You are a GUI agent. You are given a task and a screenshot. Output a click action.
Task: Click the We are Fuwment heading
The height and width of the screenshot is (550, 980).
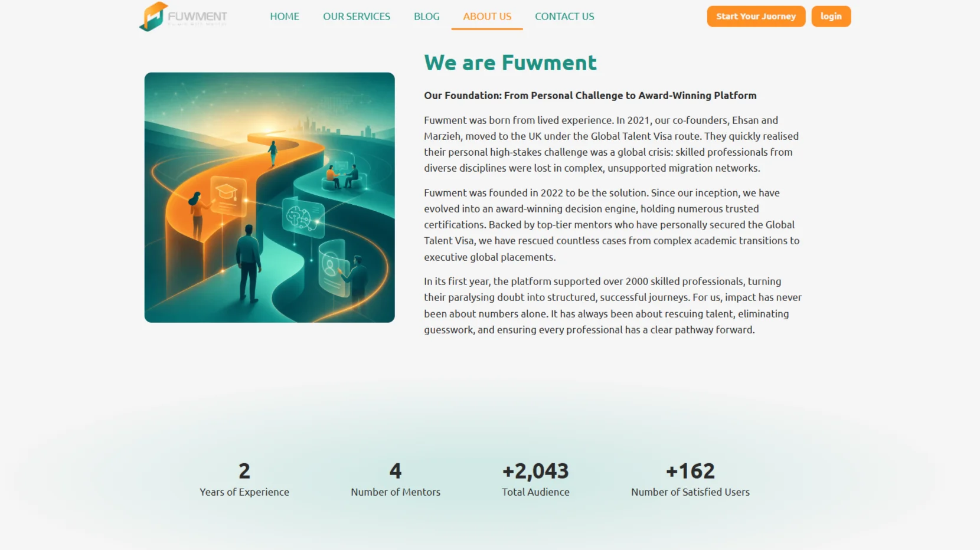pyautogui.click(x=510, y=63)
